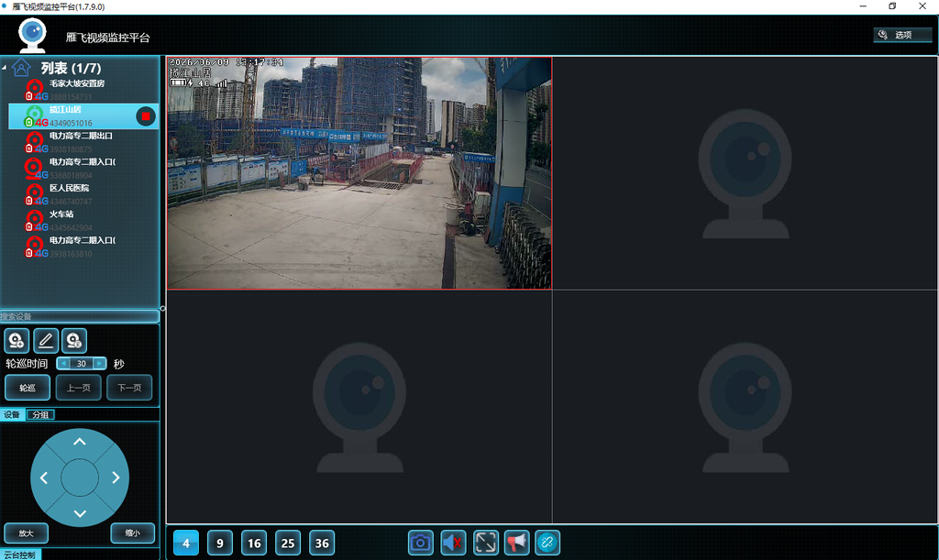The image size is (939, 560).
Task: Switch to the 9-screen layout
Action: coord(220,543)
